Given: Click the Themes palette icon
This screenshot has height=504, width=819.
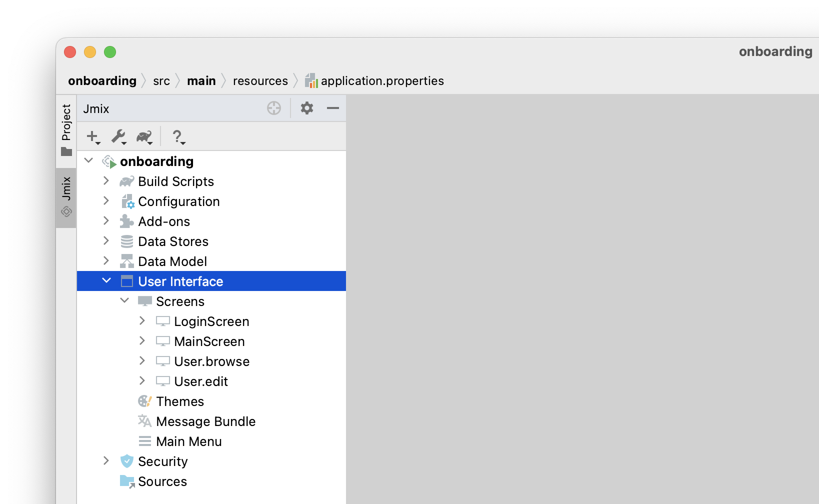Looking at the screenshot, I should pyautogui.click(x=145, y=401).
